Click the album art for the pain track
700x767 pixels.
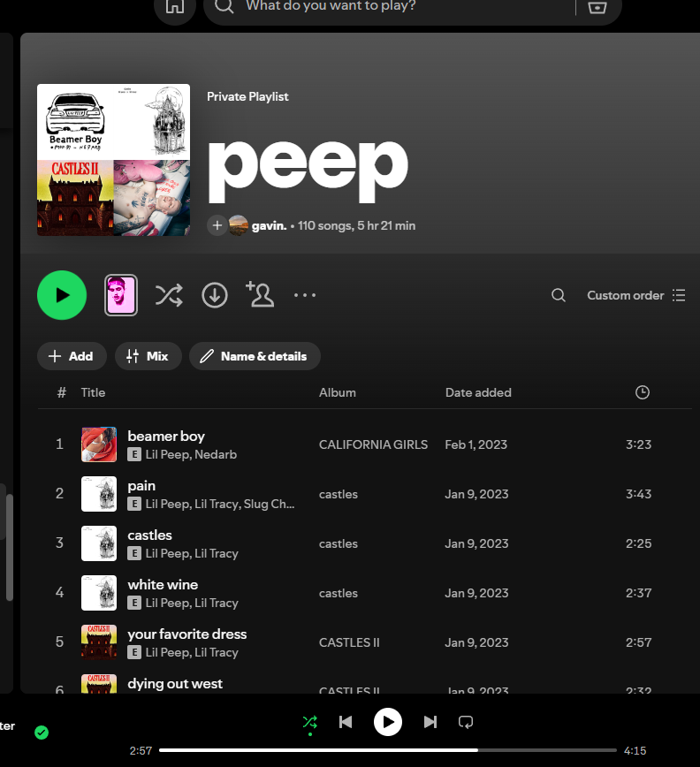pyautogui.click(x=99, y=494)
